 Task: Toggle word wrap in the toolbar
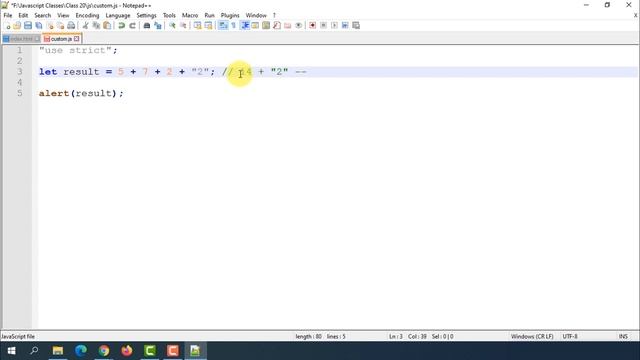pyautogui.click(x=223, y=26)
